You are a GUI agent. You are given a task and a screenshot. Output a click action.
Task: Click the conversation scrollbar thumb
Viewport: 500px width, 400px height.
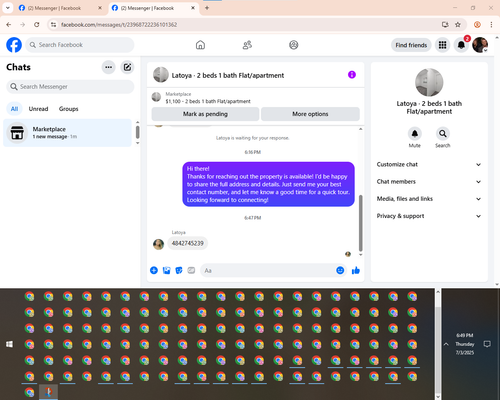[360, 223]
